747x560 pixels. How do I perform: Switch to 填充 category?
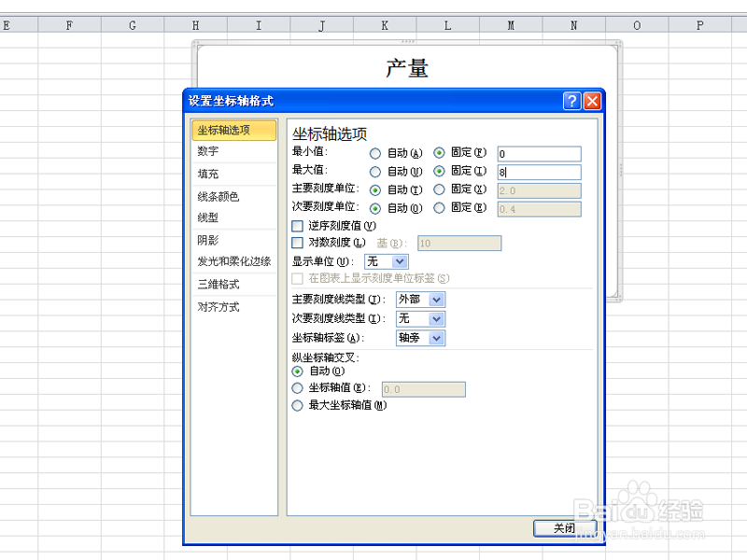tap(234, 174)
